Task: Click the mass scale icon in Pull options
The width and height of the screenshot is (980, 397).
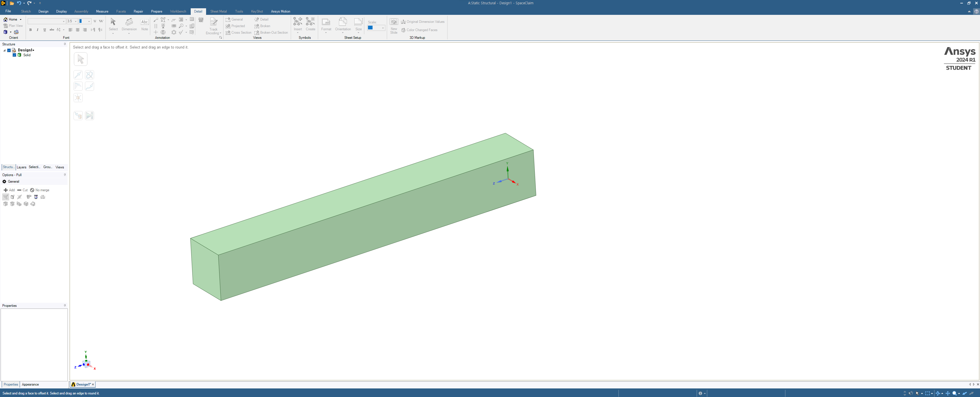Action: click(x=36, y=197)
